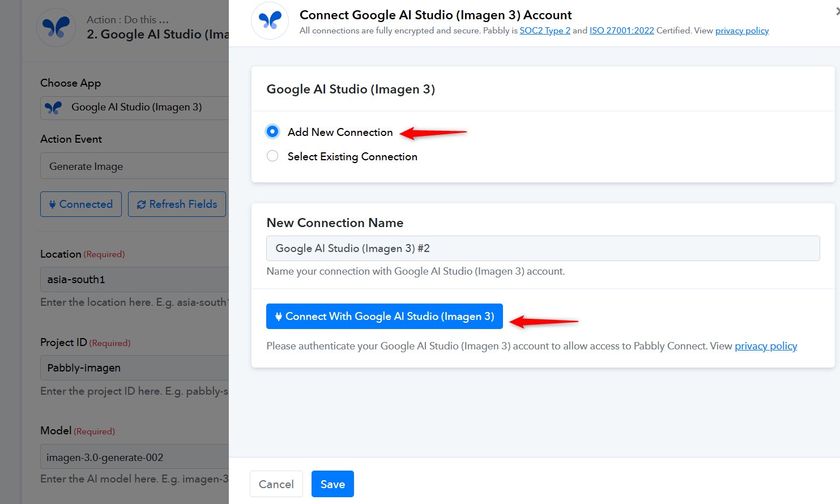Screen dimensions: 840x504
Task: Click the Refresh Fields button
Action: click(x=177, y=204)
